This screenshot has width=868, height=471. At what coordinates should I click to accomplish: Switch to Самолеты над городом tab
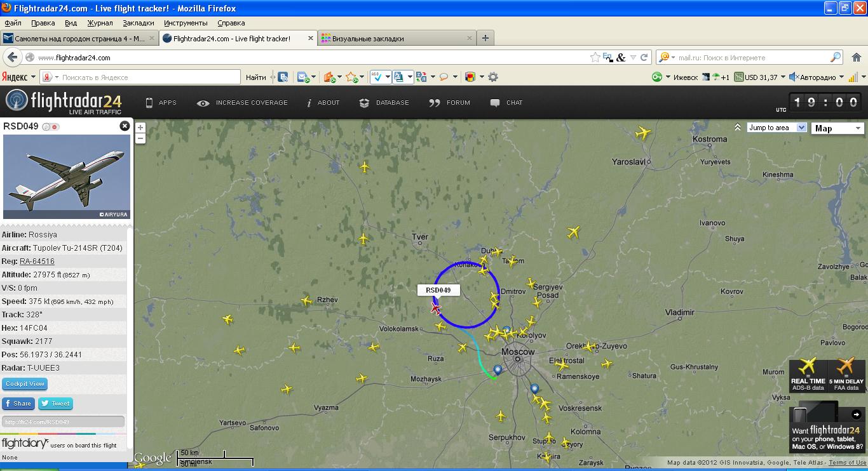click(79, 38)
